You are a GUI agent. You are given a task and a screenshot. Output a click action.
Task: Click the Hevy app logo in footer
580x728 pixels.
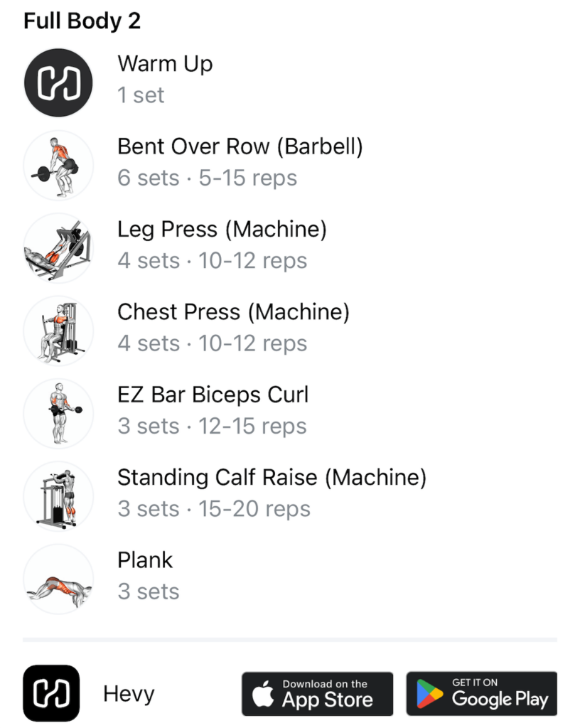click(51, 693)
